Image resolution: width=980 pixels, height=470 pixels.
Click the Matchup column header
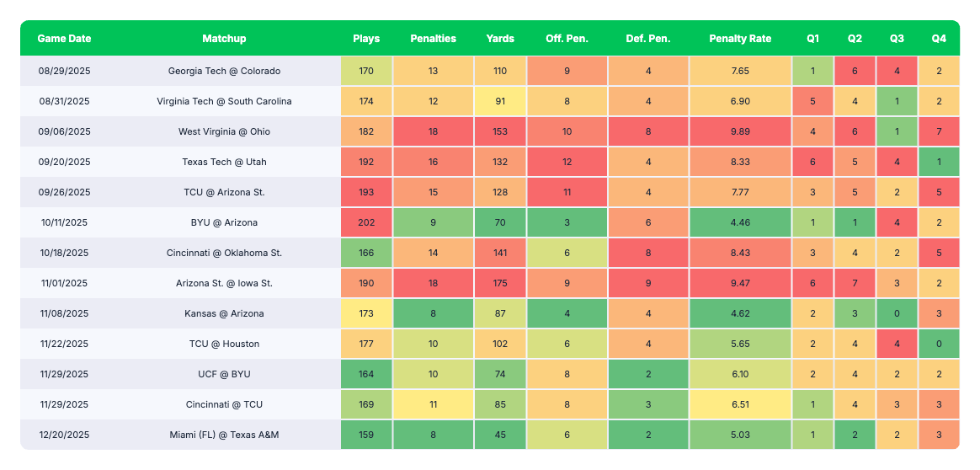point(224,39)
